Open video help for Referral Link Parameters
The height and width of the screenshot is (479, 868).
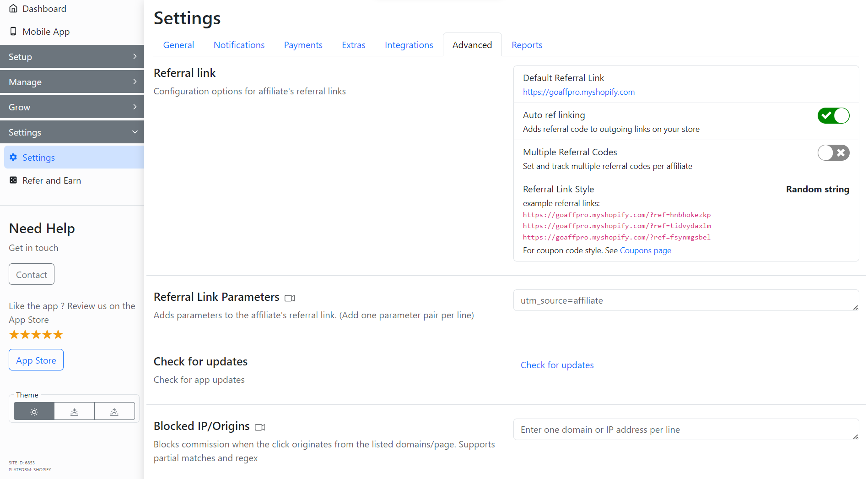point(290,298)
